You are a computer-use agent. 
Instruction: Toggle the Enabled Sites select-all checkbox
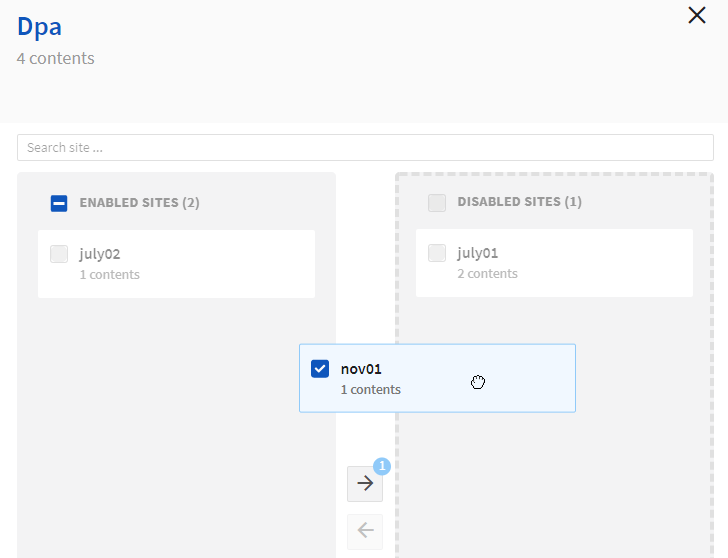click(59, 203)
